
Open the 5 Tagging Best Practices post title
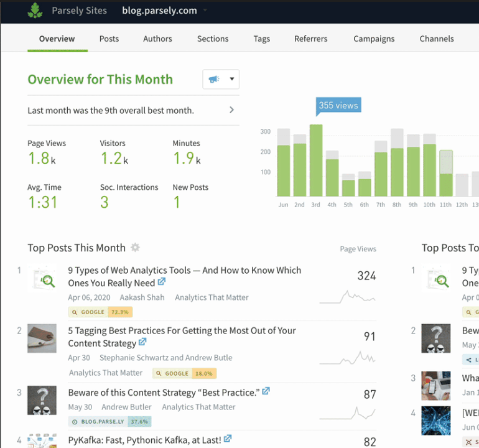coord(182,331)
